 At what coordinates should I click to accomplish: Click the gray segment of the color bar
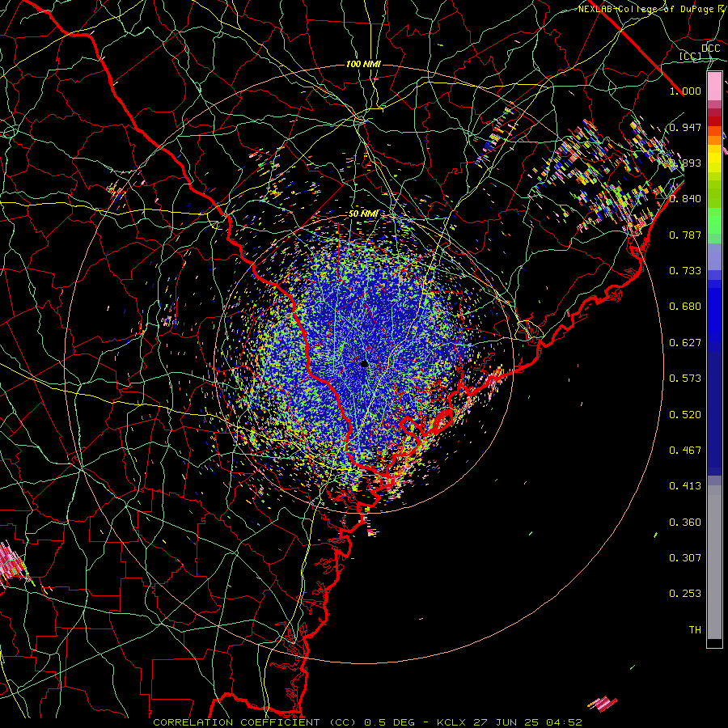(714, 562)
